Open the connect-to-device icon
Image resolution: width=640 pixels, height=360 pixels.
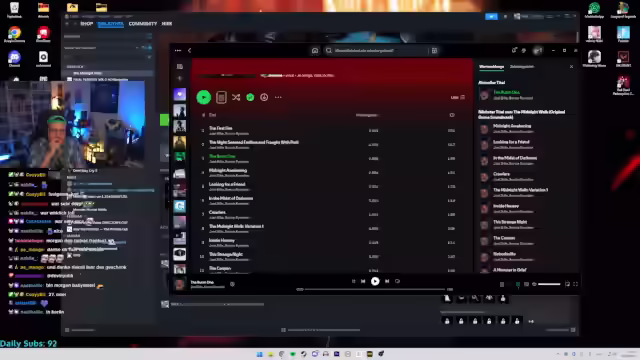pyautogui.click(x=526, y=284)
